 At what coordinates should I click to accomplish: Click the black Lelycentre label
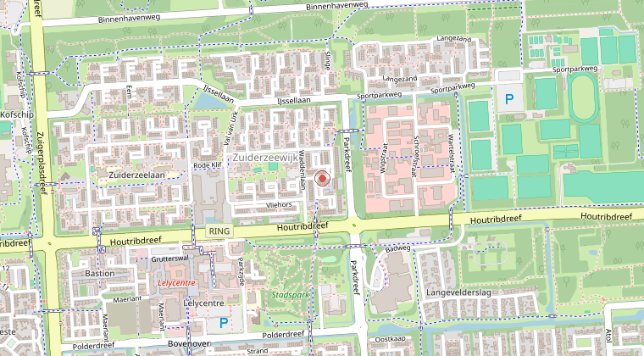click(203, 303)
